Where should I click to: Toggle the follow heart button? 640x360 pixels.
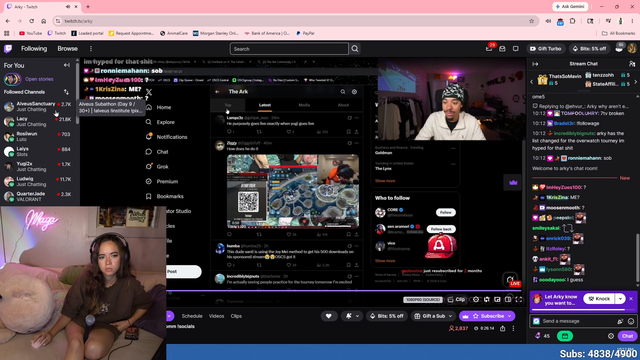[x=329, y=316]
